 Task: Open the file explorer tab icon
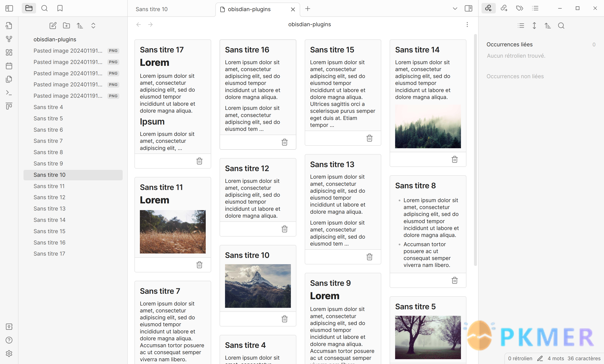(x=29, y=8)
